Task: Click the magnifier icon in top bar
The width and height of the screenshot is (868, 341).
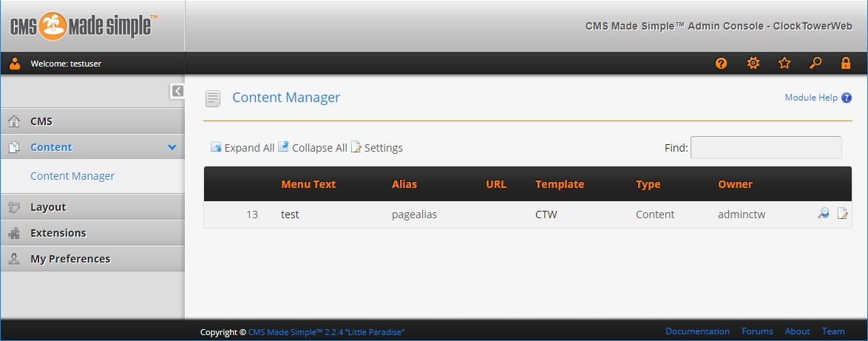Action: coord(816,64)
